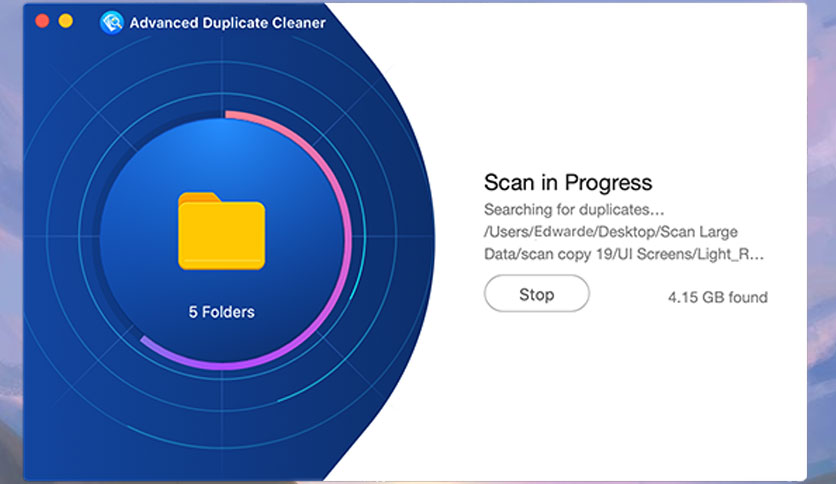Image resolution: width=836 pixels, height=484 pixels.
Task: Click the scanned file path text
Action: (x=624, y=243)
